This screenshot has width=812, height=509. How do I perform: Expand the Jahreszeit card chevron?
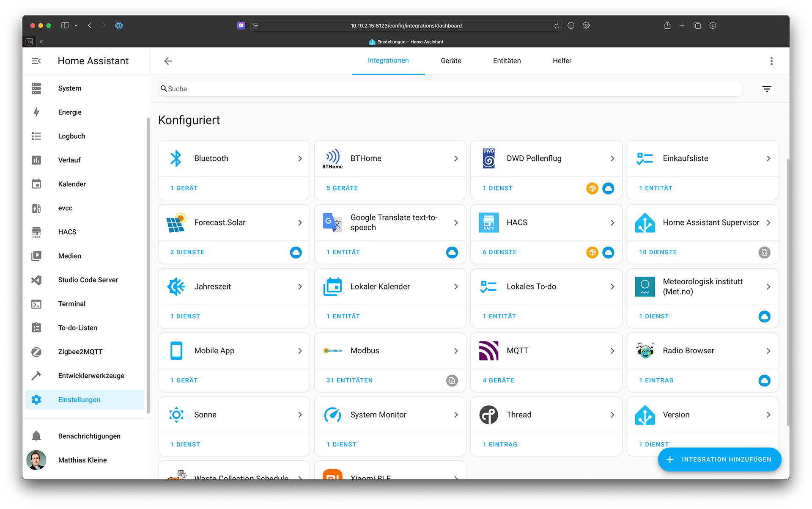(x=300, y=287)
